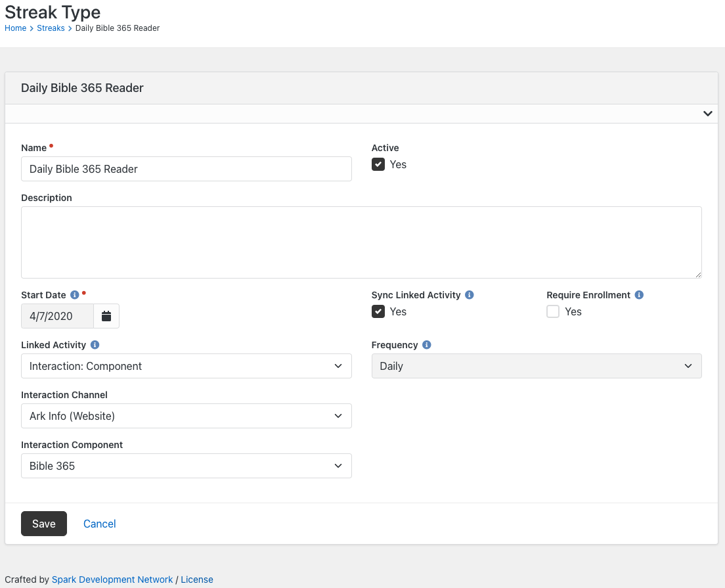Click the Save button
Screen dimensions: 725x588
pos(44,524)
